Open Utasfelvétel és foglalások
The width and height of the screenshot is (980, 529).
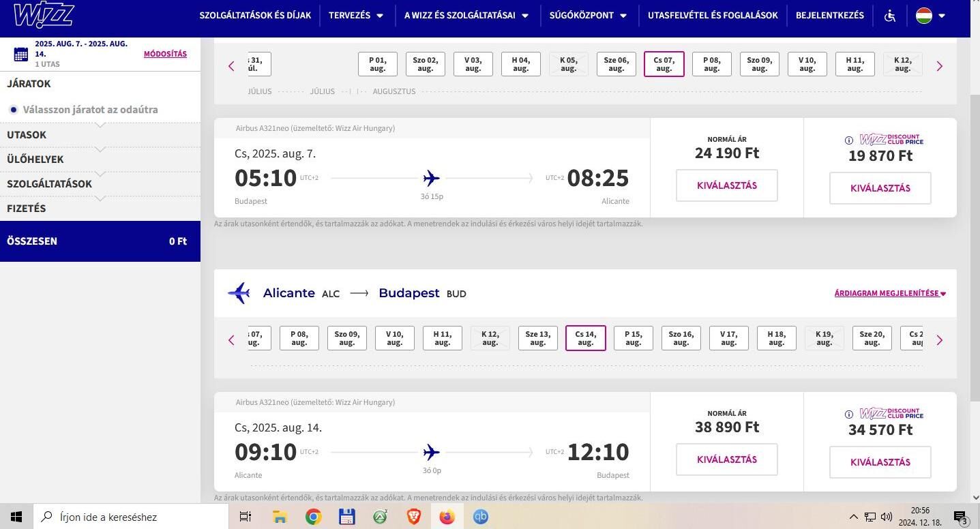pyautogui.click(x=712, y=16)
